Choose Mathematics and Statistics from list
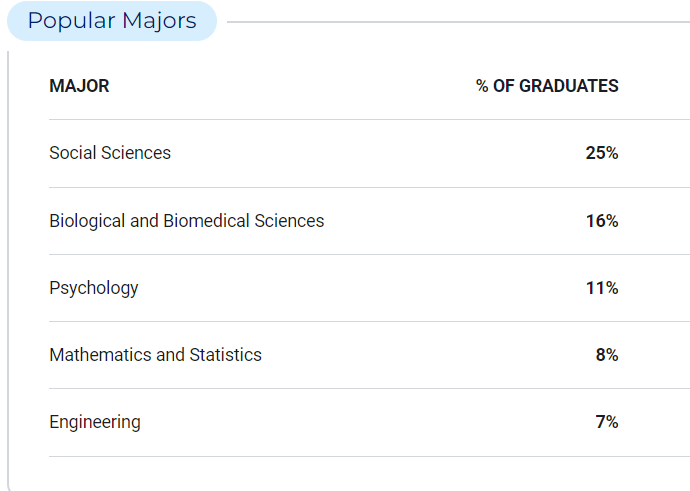Screen dimensions: 690x491 [155, 355]
